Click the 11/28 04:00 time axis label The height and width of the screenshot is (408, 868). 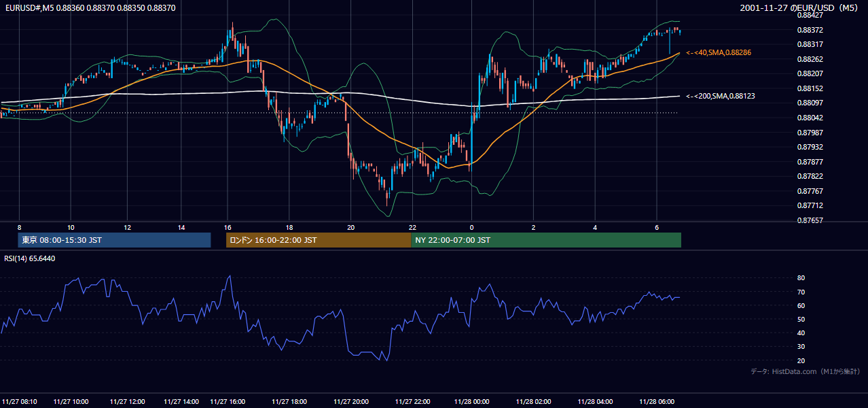coord(595,401)
